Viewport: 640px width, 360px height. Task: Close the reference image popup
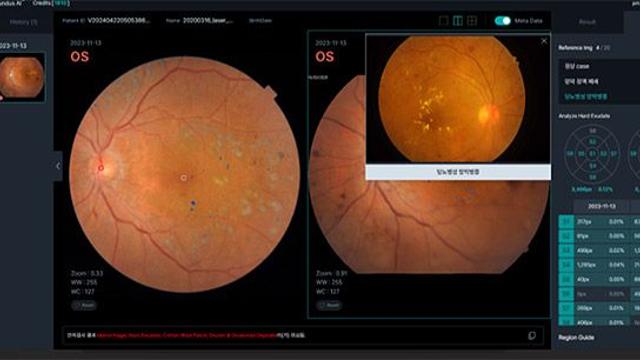click(x=544, y=41)
